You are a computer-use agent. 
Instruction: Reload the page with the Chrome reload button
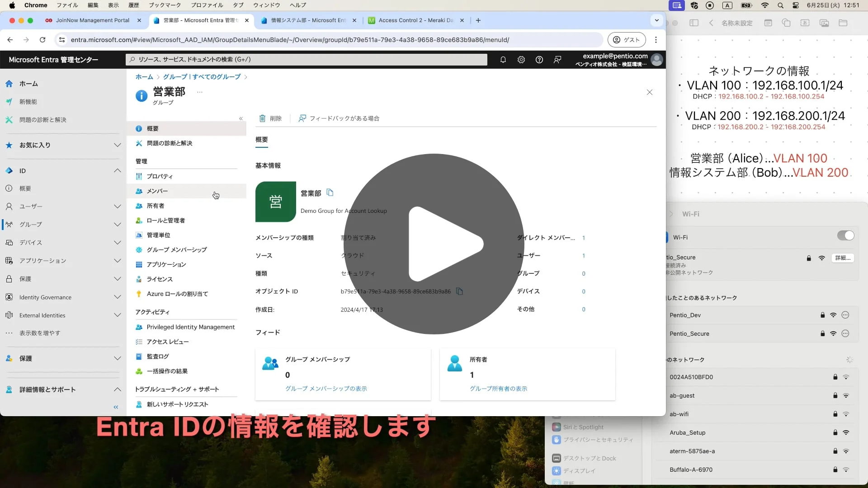click(x=42, y=40)
